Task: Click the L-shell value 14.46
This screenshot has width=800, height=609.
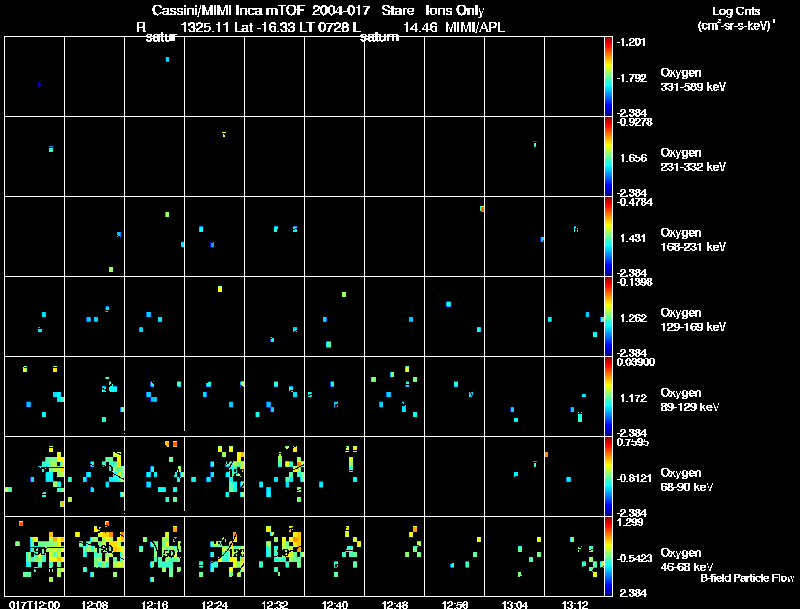Action: tap(420, 27)
